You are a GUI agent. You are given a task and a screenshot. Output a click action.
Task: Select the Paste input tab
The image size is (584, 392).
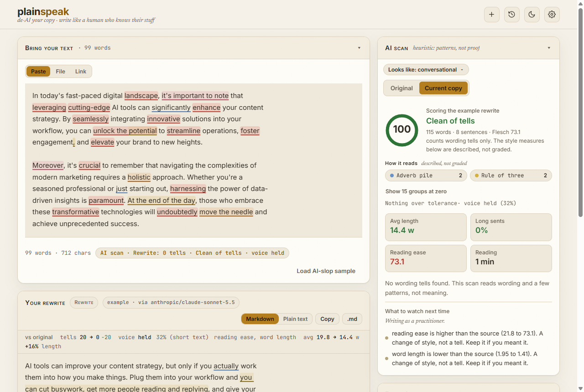point(38,72)
